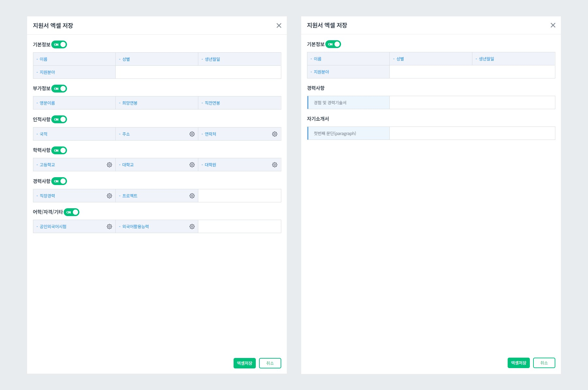Close the left 지원서 엑셀 저장 dialog
Viewport: 588px width, 390px height.
(x=279, y=25)
